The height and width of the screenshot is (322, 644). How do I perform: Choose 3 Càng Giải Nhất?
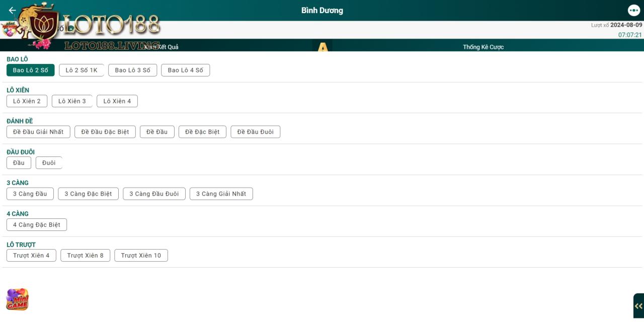(x=221, y=194)
